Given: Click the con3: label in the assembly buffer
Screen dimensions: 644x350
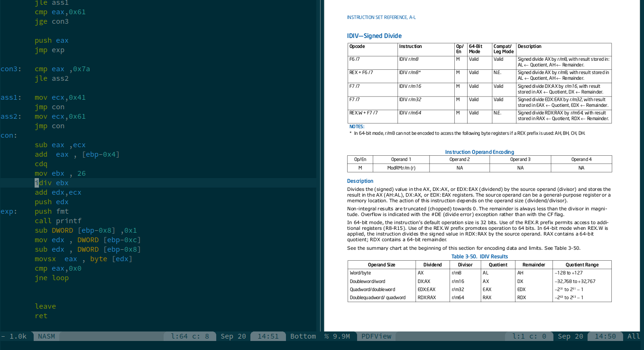Looking at the screenshot, I should click(x=9, y=69).
